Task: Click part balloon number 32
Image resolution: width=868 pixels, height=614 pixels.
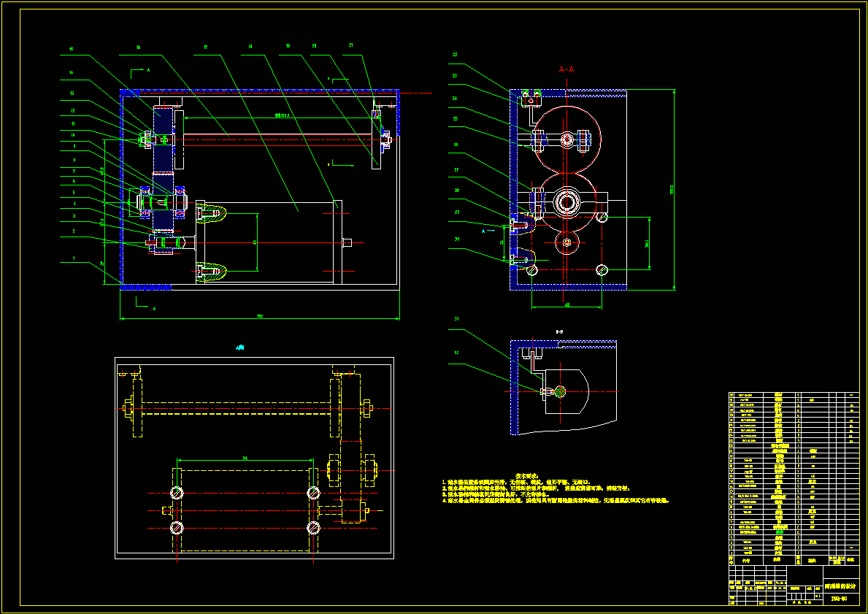Action: coord(457,353)
